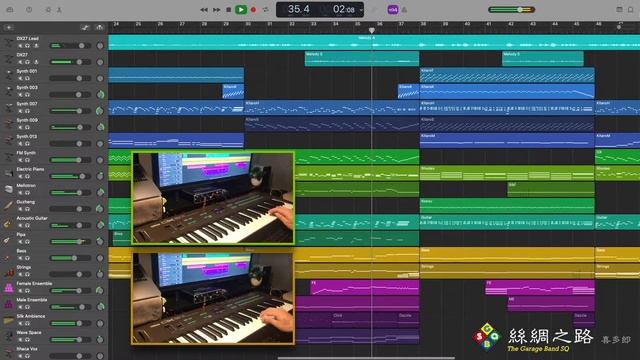Click the upper keyboard video thumbnail
This screenshot has width=640, height=360.
click(x=213, y=198)
